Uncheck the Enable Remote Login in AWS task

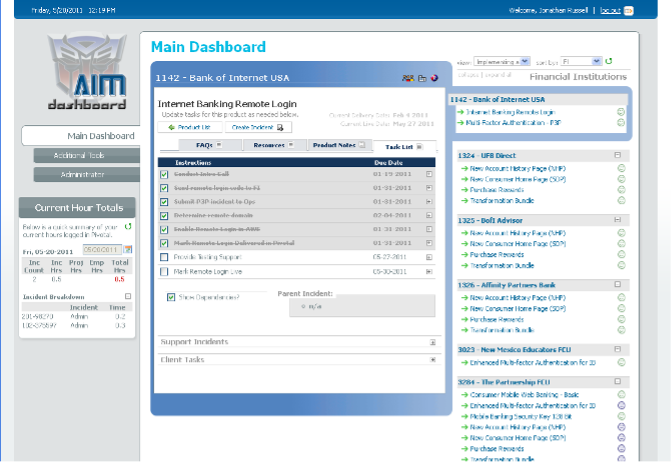coord(164,229)
